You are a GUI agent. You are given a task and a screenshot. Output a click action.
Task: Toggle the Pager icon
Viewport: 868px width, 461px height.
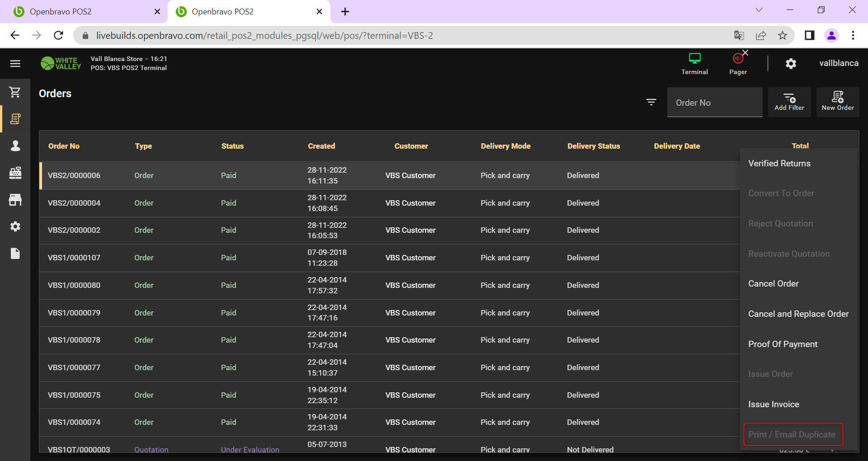pos(738,63)
